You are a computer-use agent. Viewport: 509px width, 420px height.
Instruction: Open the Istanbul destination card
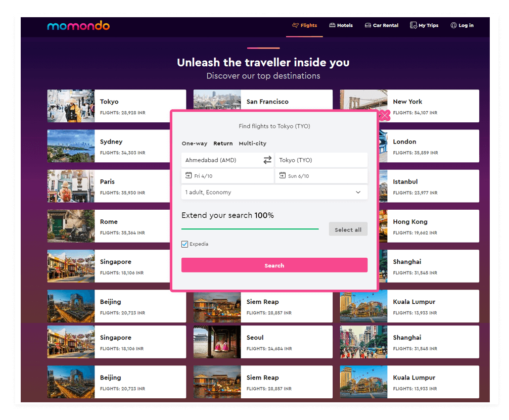(x=429, y=186)
